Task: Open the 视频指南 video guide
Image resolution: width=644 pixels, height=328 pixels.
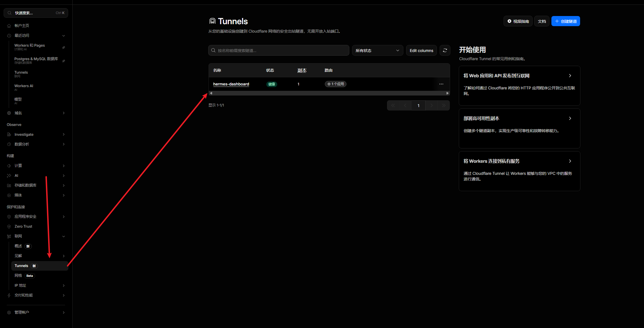Action: (518, 21)
